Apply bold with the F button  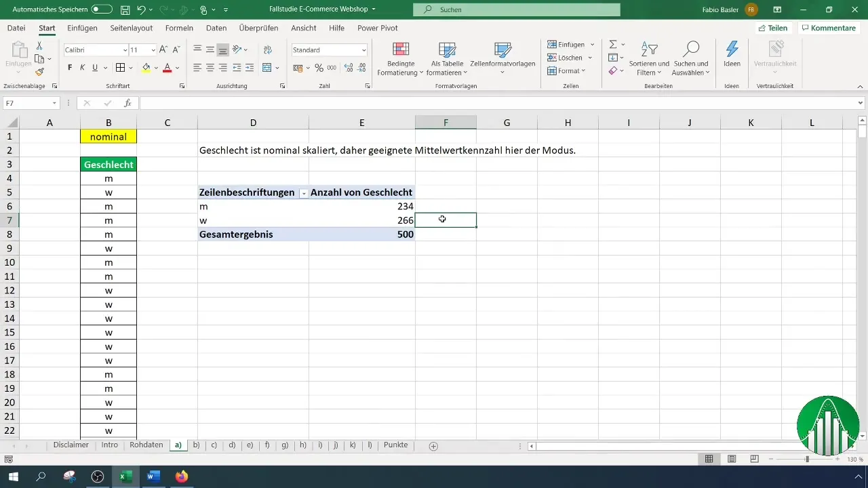(70, 68)
